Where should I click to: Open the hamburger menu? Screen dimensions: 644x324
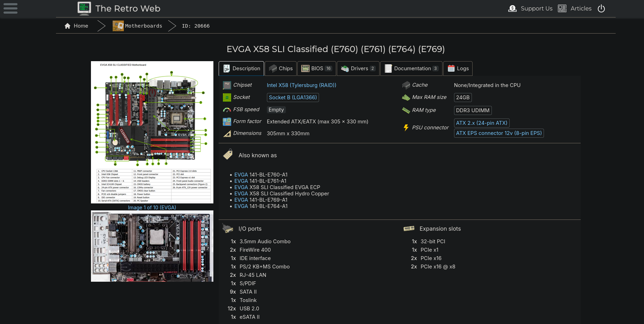10,8
